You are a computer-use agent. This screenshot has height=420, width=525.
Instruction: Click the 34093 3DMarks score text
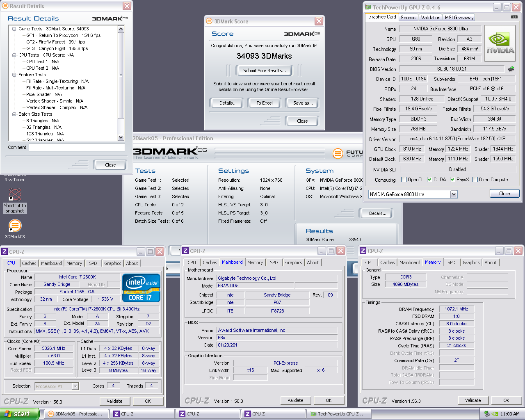[x=264, y=56]
